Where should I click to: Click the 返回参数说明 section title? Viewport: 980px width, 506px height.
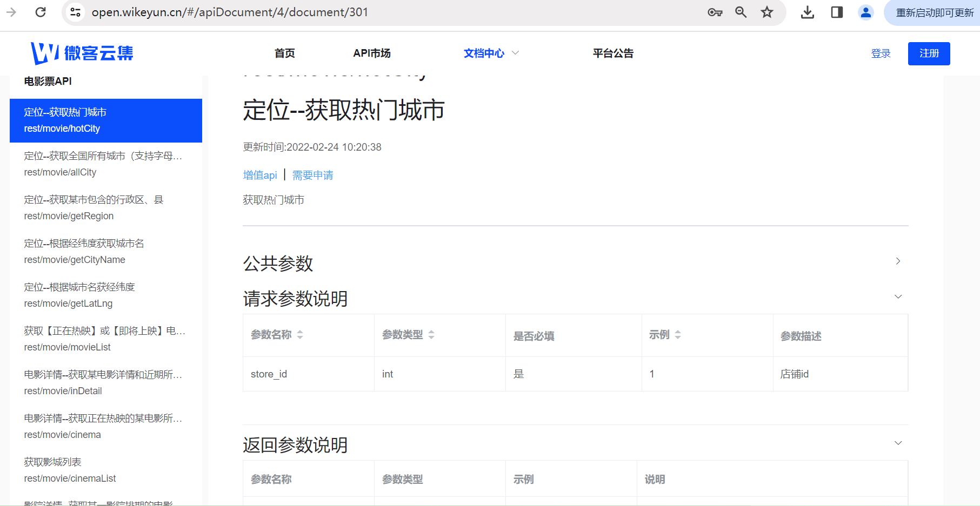[x=295, y=444]
